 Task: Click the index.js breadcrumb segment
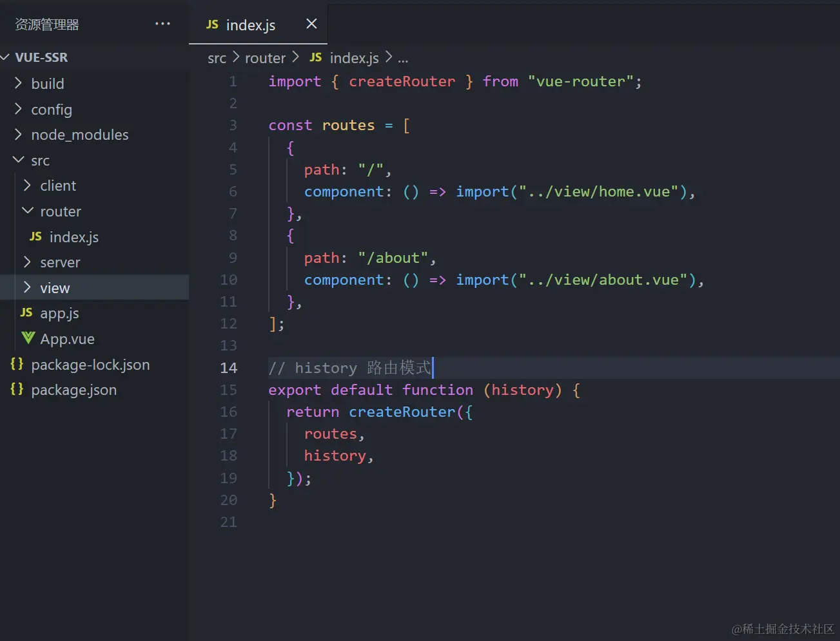354,58
